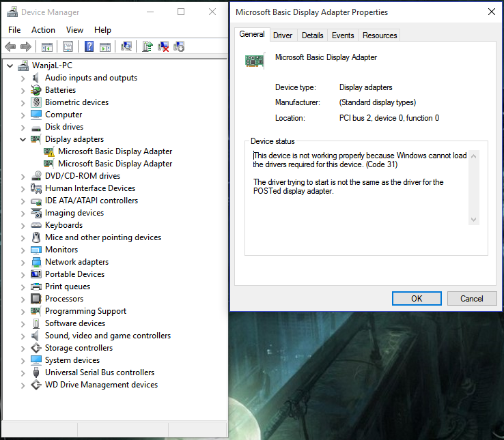Expand the Programming Support category

click(x=23, y=312)
